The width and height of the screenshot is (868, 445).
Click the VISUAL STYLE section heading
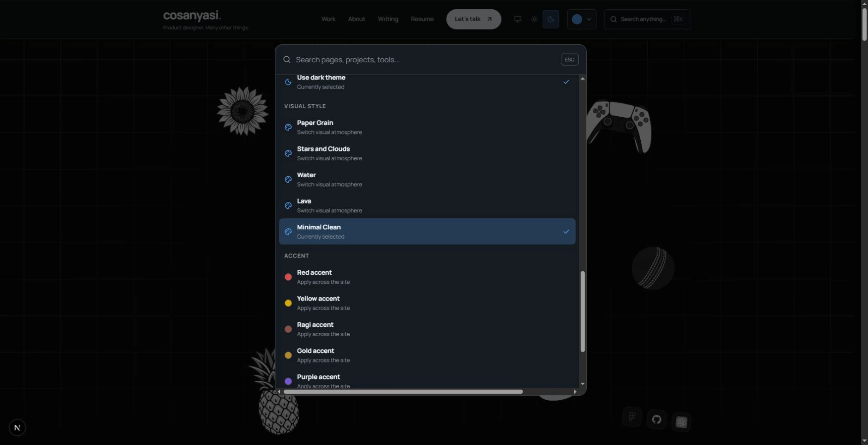305,106
